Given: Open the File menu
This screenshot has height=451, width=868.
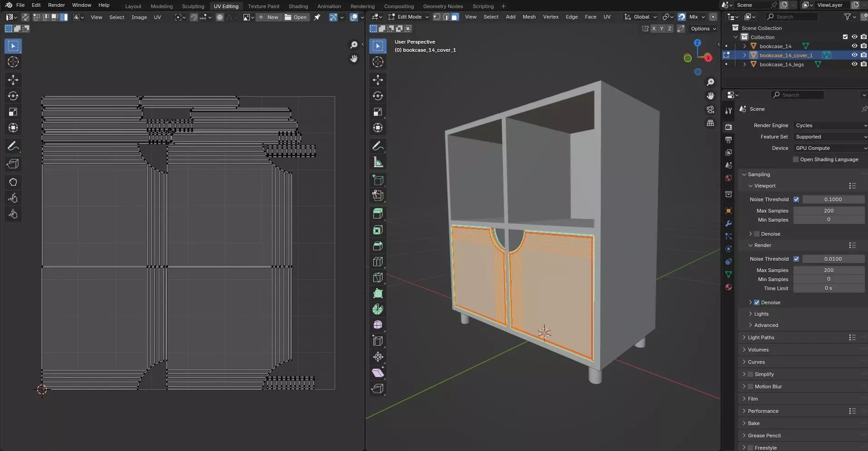Looking at the screenshot, I should 20,5.
